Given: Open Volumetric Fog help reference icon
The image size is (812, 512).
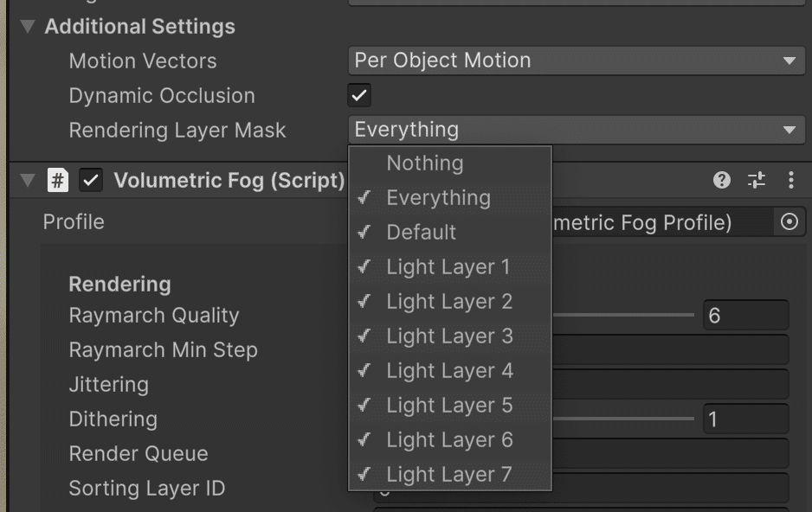Looking at the screenshot, I should tap(721, 180).
